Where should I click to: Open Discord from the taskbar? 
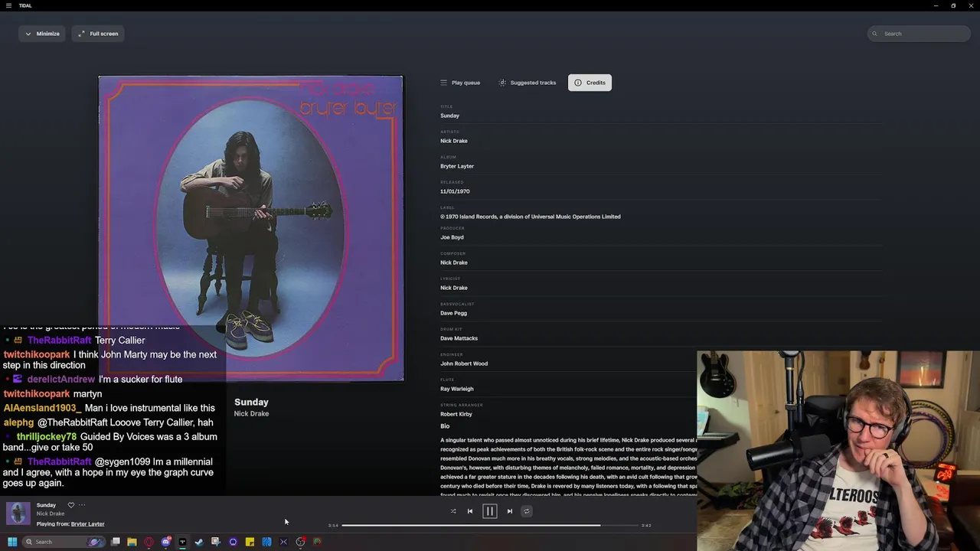click(x=166, y=542)
